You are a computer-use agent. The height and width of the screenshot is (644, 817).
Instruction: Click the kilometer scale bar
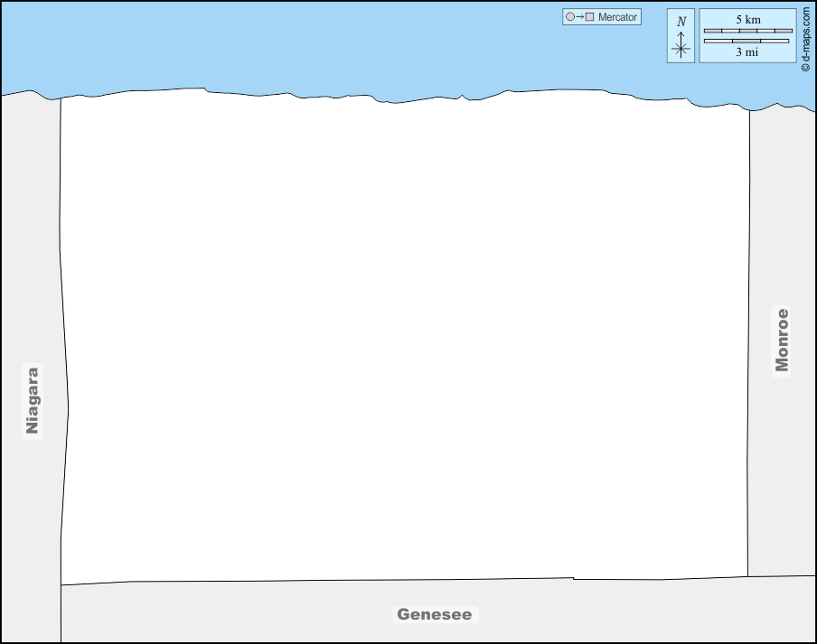click(747, 31)
